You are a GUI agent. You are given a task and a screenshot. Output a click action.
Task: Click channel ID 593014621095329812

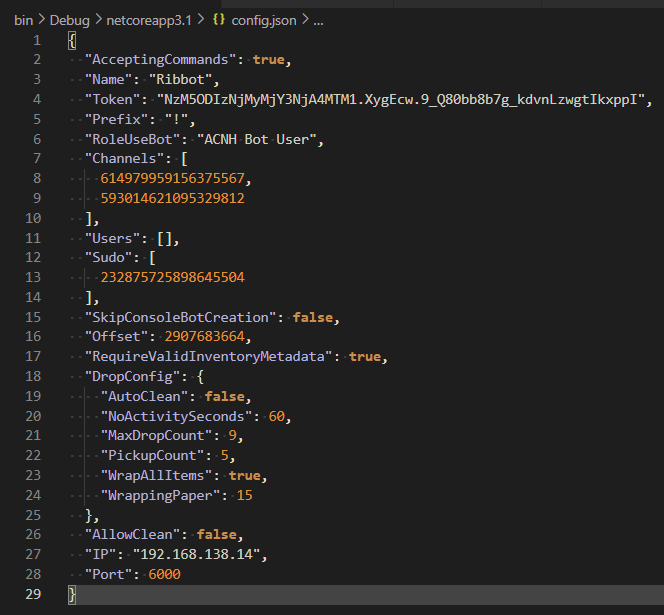pos(172,199)
